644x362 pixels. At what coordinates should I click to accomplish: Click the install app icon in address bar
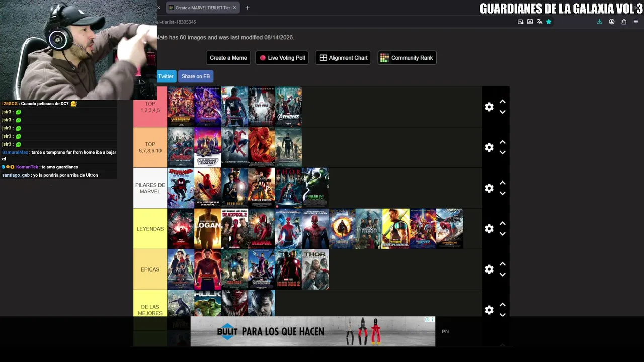point(530,22)
